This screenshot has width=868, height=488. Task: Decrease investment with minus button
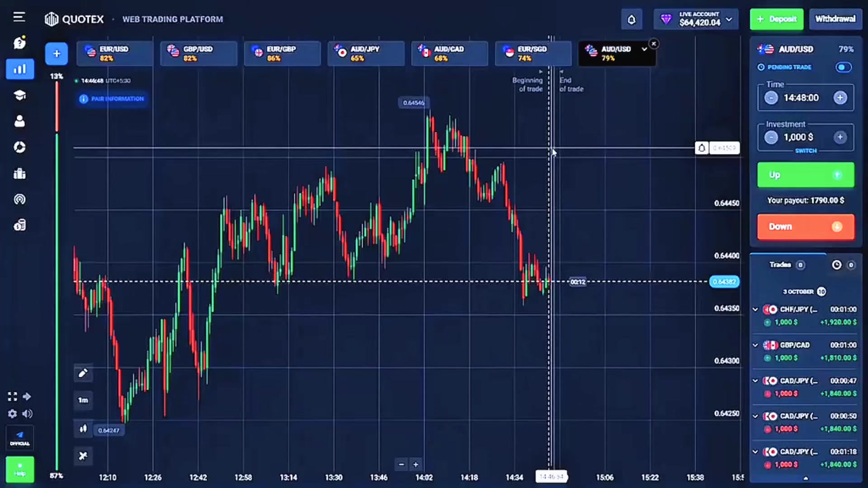tap(771, 137)
